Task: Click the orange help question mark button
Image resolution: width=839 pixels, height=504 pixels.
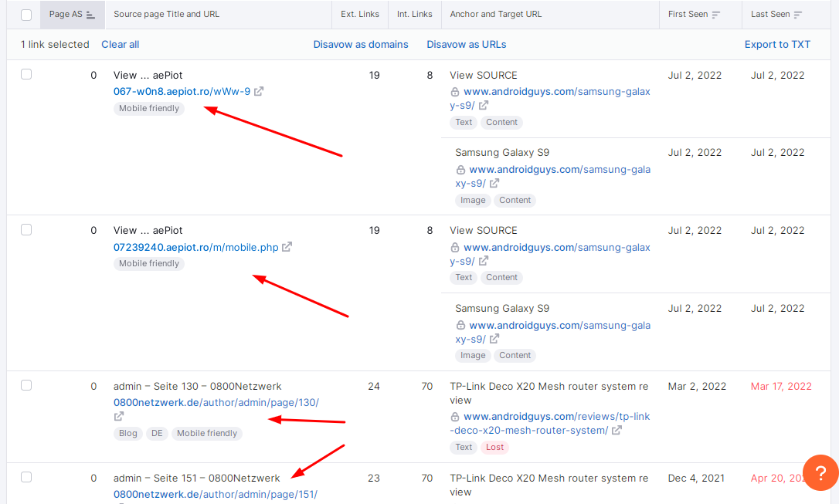Action: pos(820,472)
